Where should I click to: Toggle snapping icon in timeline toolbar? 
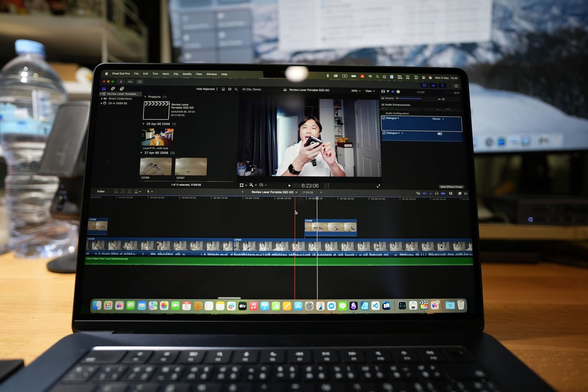tap(443, 193)
